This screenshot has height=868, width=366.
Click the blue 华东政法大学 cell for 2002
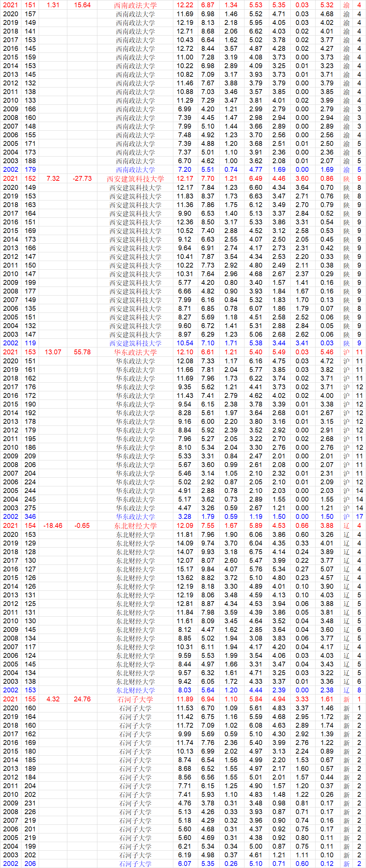click(x=135, y=517)
